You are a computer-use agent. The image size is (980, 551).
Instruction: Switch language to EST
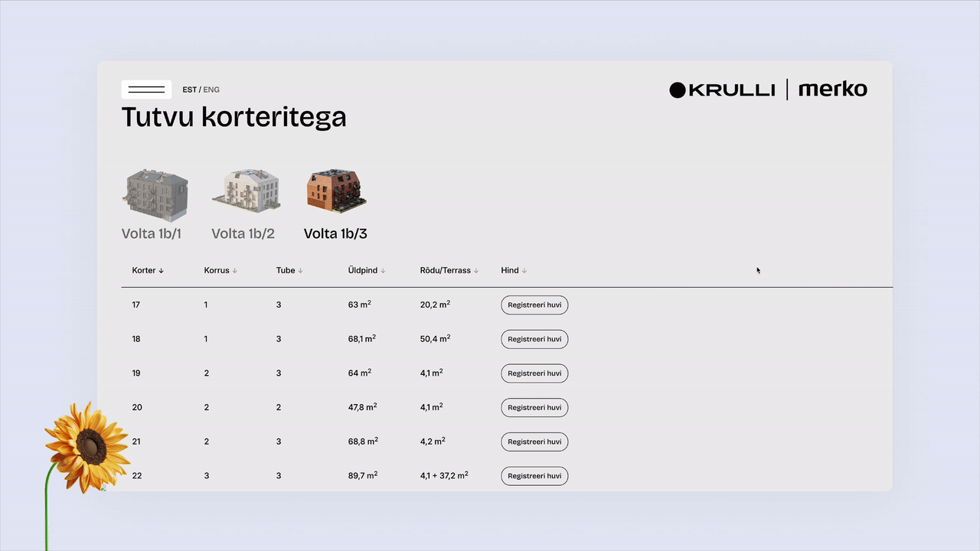pos(189,90)
